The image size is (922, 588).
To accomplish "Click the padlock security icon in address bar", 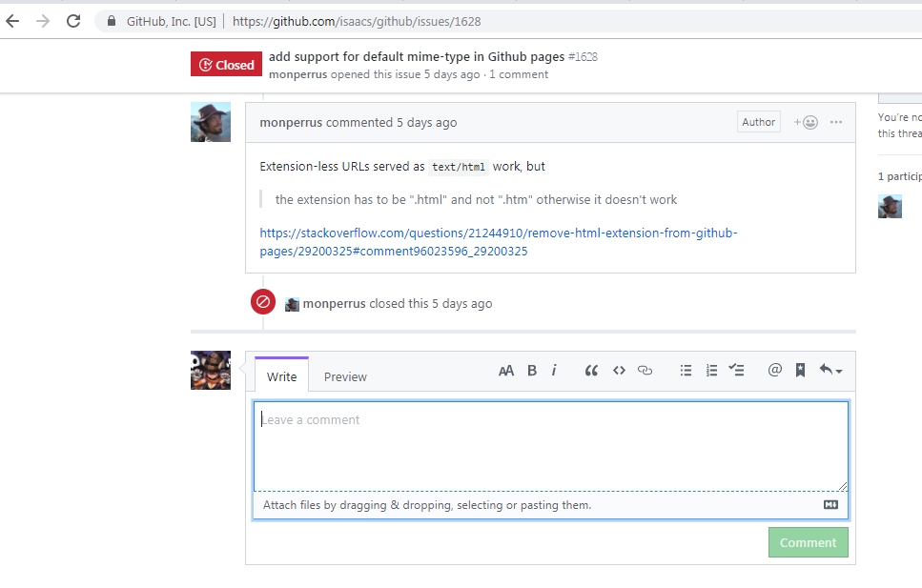I will (x=112, y=21).
